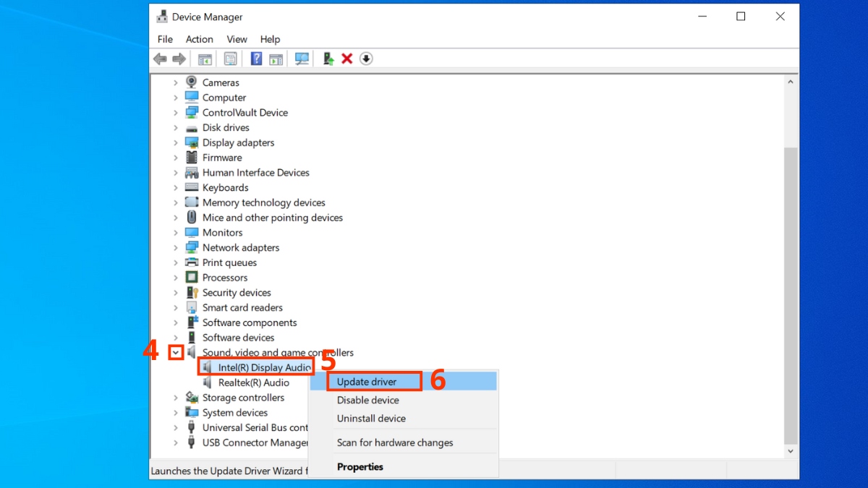
Task: Open the File menu
Action: tap(165, 39)
